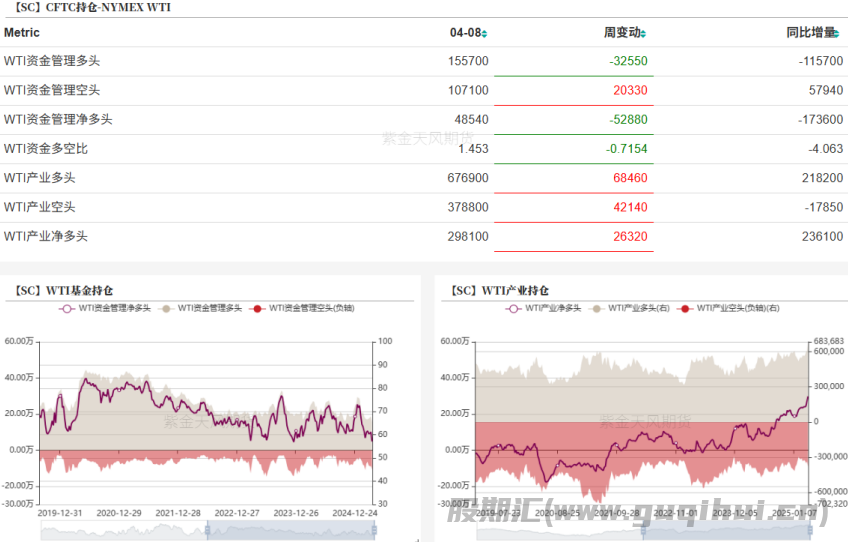Click the WTI资金多空比 row label

[46, 149]
